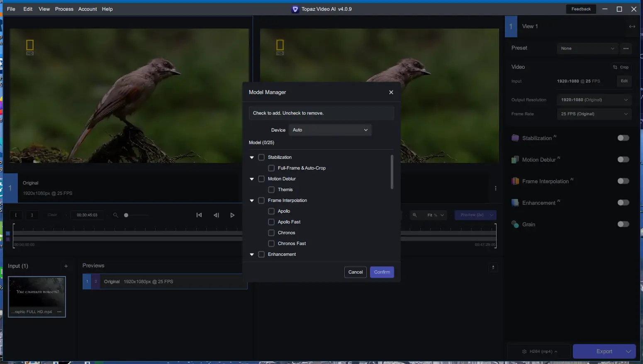643x364 pixels.
Task: Check the Chronos model checkbox
Action: click(271, 233)
